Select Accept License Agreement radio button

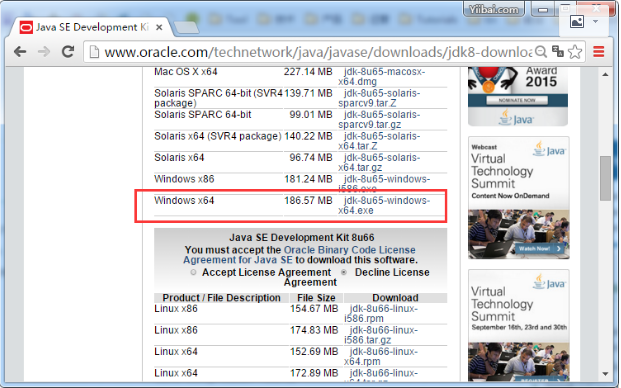click(193, 272)
